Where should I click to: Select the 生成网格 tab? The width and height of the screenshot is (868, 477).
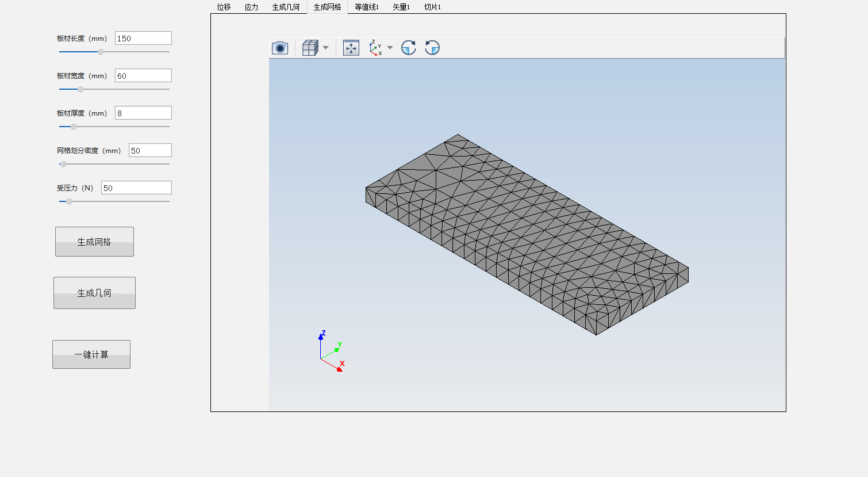coord(327,7)
